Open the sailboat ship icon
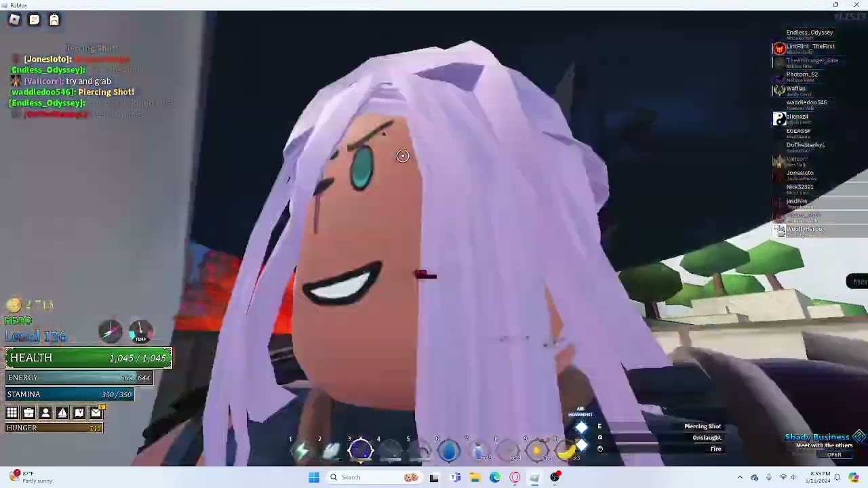 (x=62, y=412)
